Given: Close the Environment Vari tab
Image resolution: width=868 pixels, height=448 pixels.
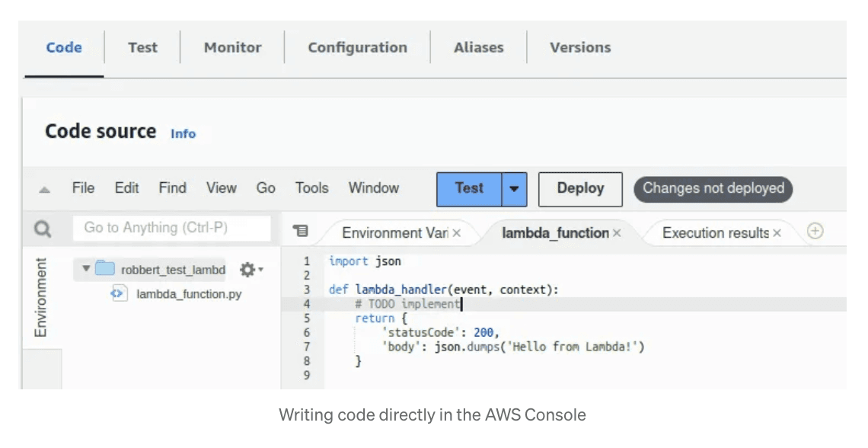Looking at the screenshot, I should [x=457, y=233].
